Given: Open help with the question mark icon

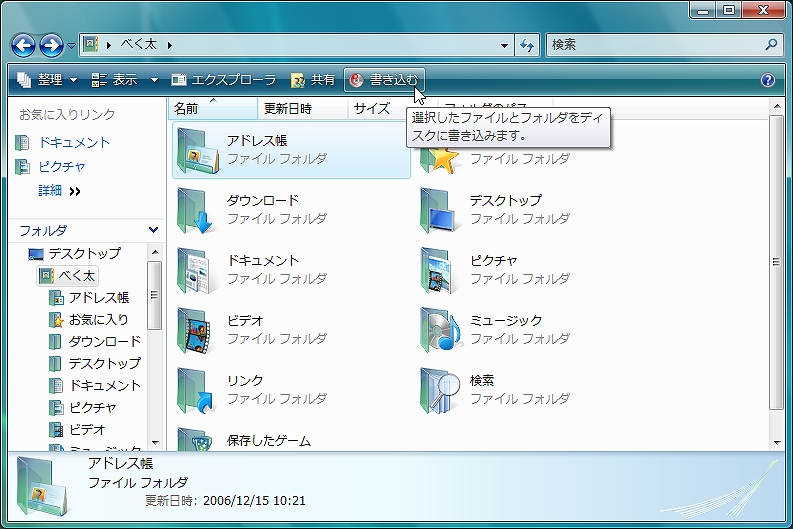Looking at the screenshot, I should (x=767, y=80).
